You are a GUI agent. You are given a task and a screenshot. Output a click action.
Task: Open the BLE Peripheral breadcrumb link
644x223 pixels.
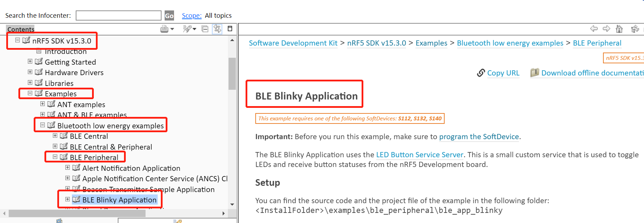pyautogui.click(x=597, y=43)
